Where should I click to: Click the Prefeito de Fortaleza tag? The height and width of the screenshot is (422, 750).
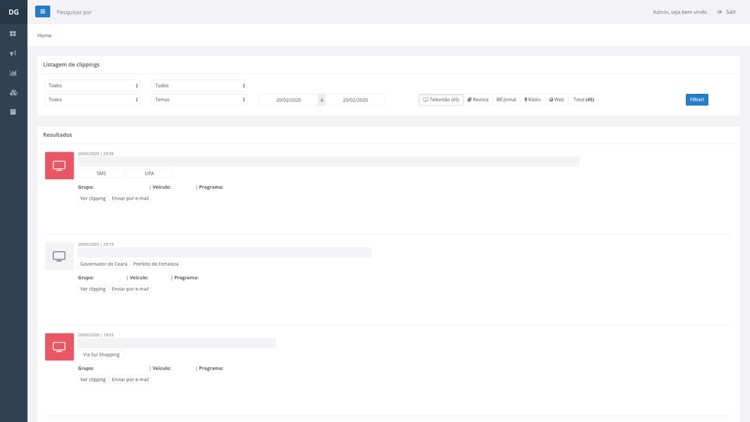[155, 264]
